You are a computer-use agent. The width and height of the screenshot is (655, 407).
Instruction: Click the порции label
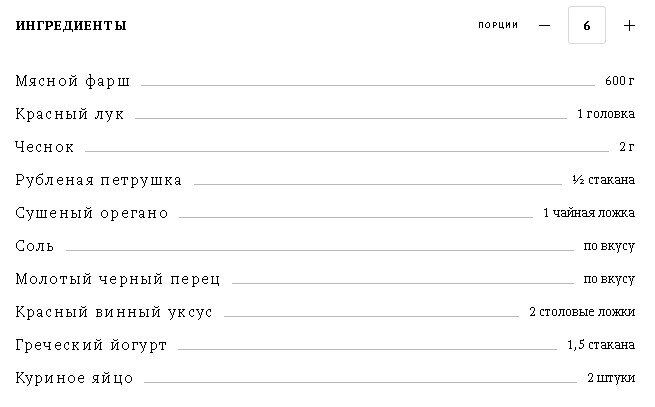[x=498, y=25]
